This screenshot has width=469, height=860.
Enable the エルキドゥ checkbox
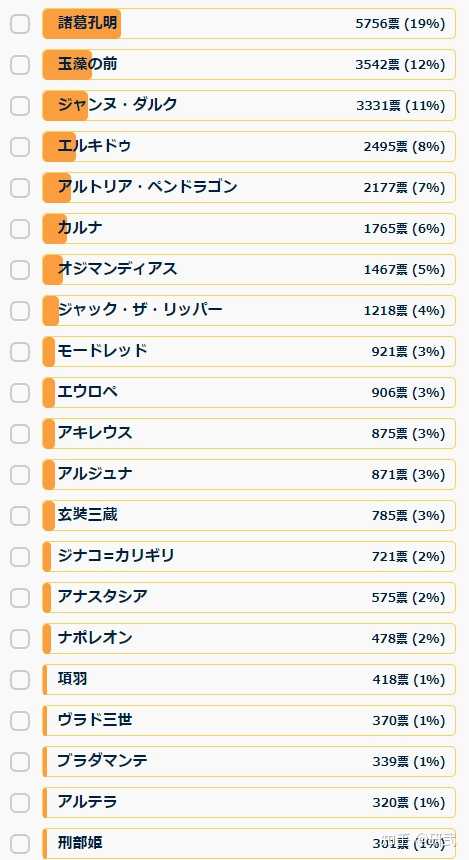tap(20, 146)
